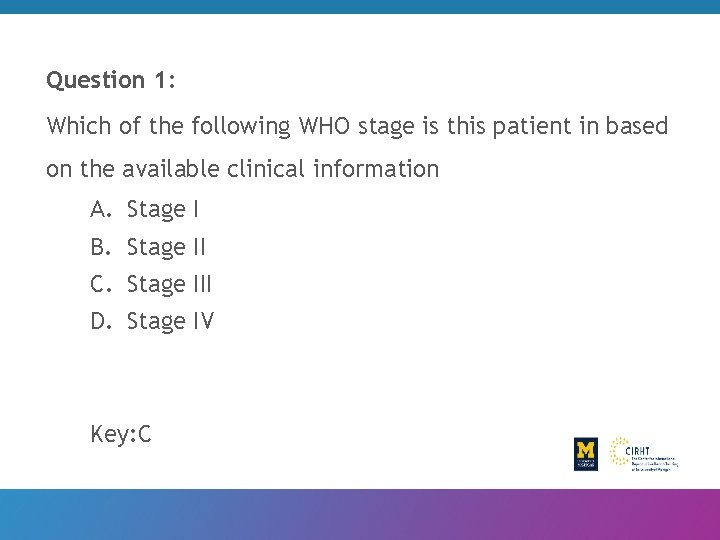Click the blue header bar at top
The image size is (720, 540).
click(x=360, y=6)
